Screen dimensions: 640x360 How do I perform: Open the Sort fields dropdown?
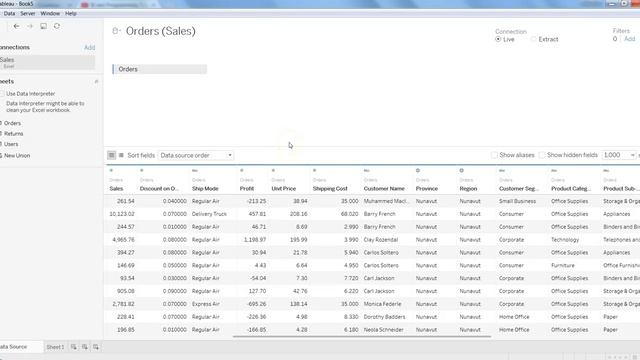coord(196,156)
